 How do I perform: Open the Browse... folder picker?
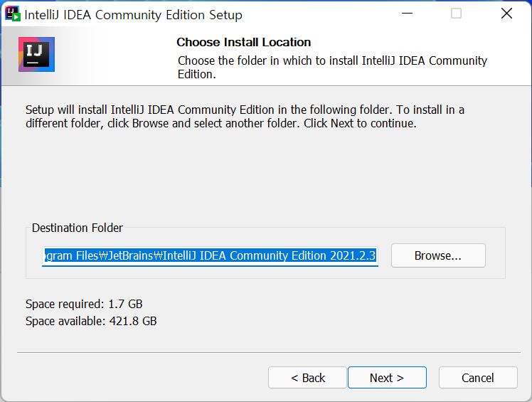click(438, 255)
